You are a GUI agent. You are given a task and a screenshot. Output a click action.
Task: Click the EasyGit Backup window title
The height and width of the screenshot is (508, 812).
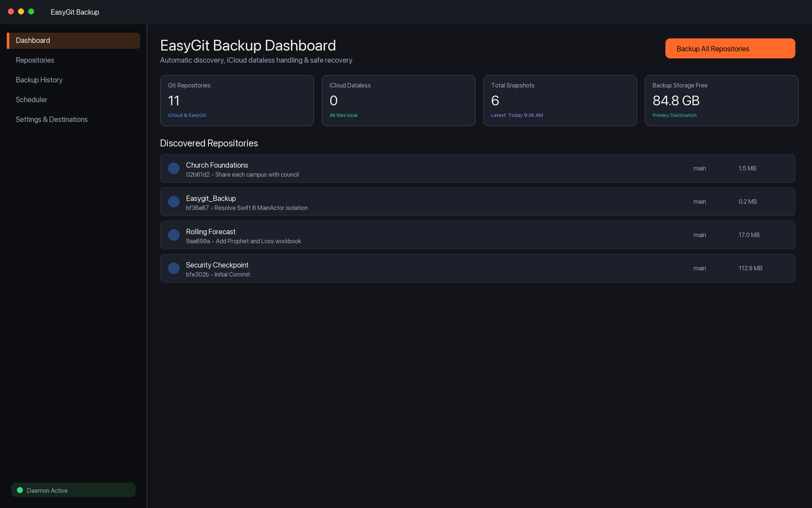(75, 12)
